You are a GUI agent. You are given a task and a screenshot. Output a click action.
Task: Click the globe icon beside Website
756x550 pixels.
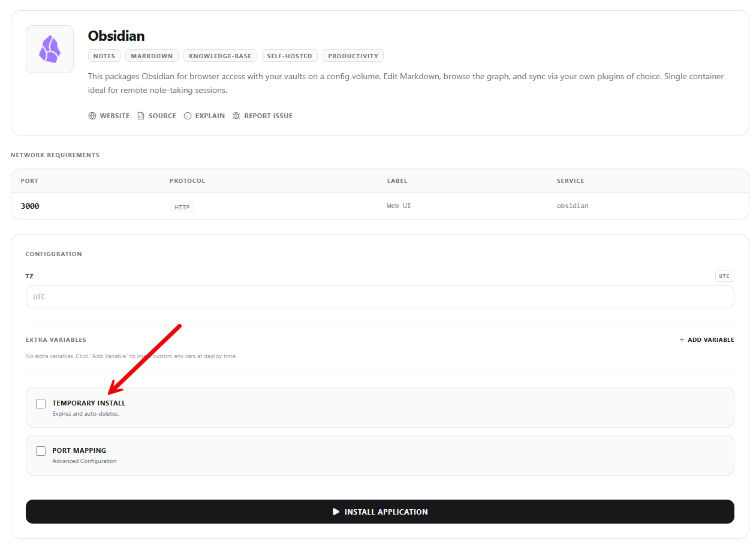92,116
